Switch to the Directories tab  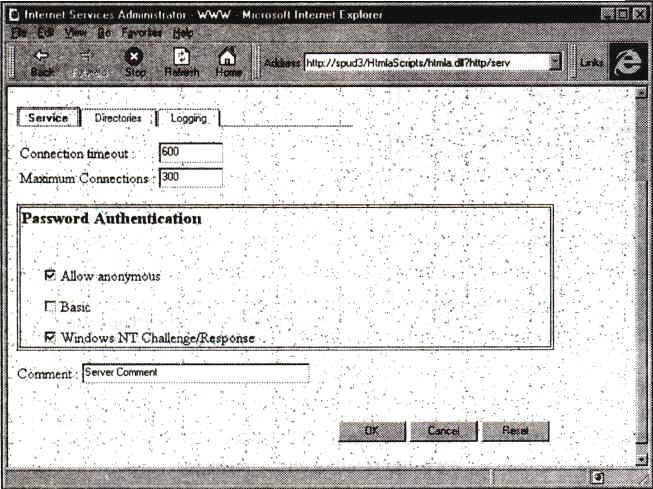(118, 118)
